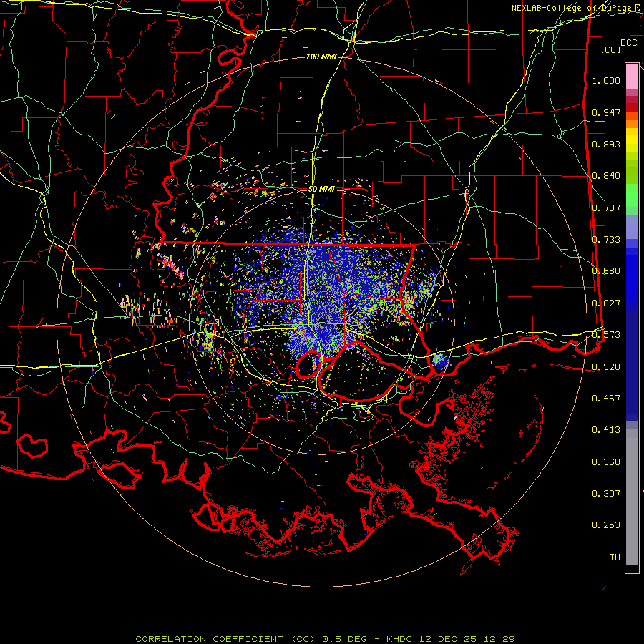
Task: Click the 0.787 color scale value
Action: tap(606, 208)
